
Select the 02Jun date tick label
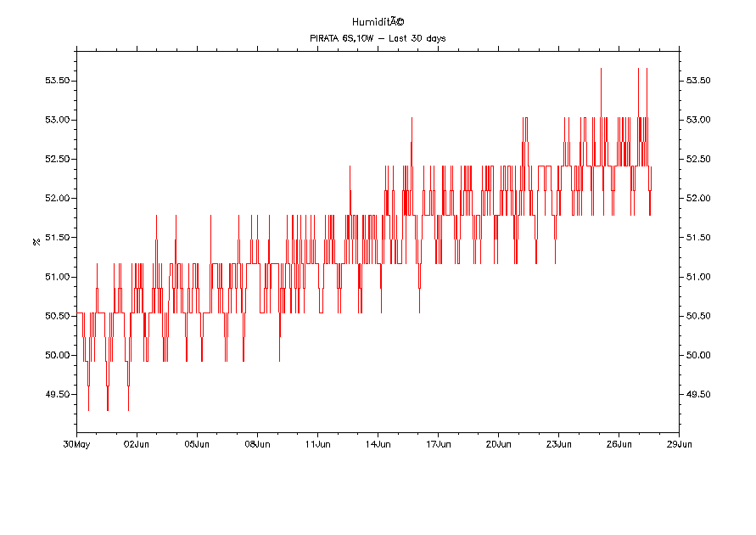[x=137, y=443]
